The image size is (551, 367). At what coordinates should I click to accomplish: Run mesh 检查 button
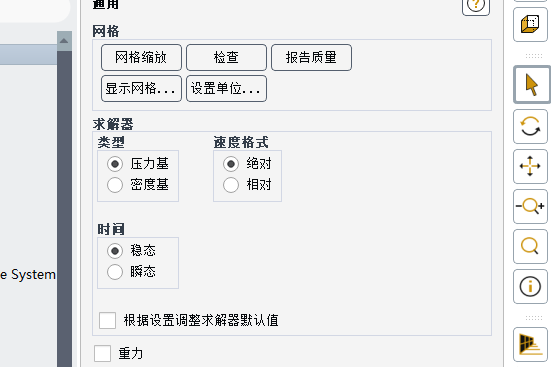[x=226, y=57]
